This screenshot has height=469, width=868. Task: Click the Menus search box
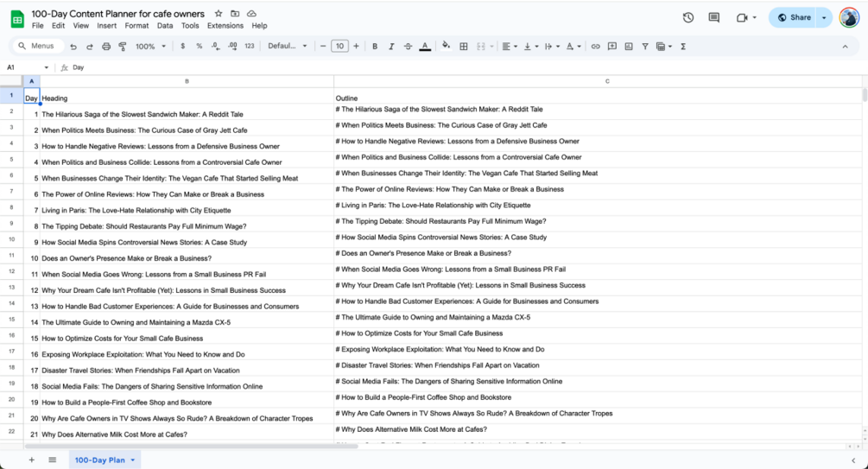pos(37,46)
